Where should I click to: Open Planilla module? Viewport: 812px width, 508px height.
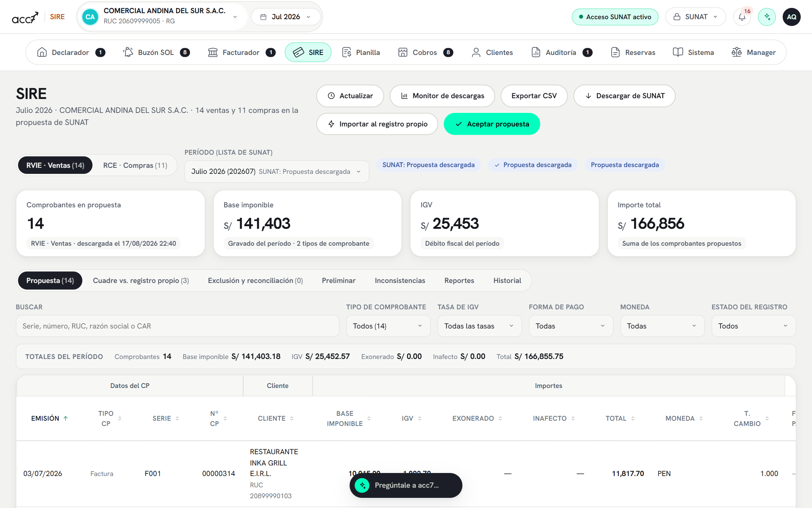pos(361,52)
